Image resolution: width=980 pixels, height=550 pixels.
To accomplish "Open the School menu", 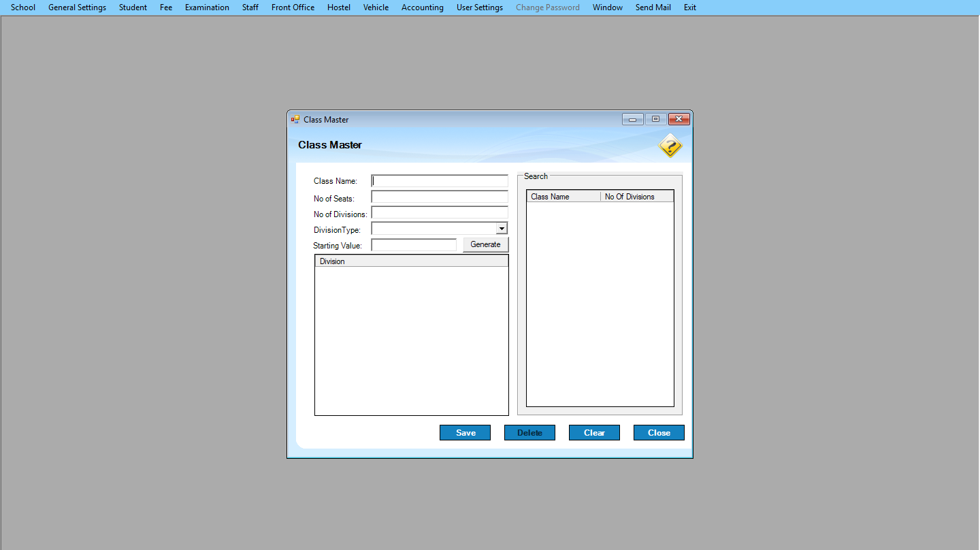I will click(x=23, y=7).
